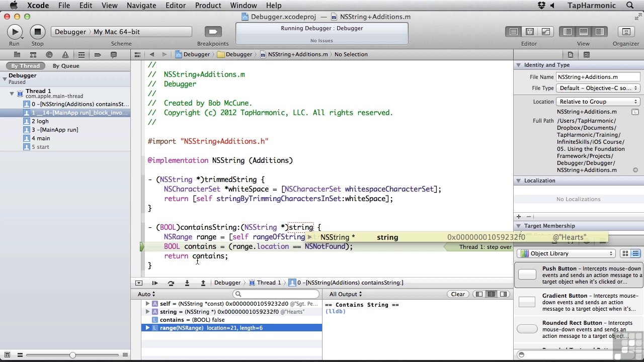Show the Search navigator
This screenshot has height=362, width=644.
(x=49, y=54)
